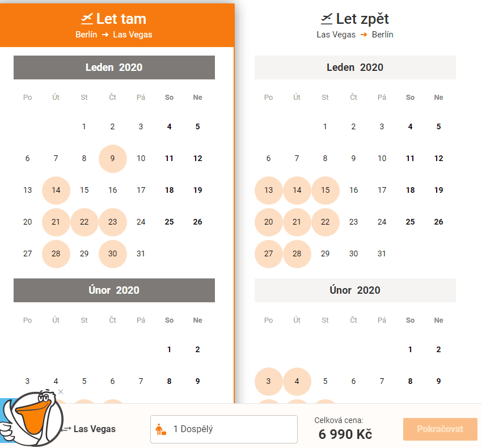This screenshot has height=448, width=482.
Task: Choose 30 January for the outbound flight
Action: coord(112,253)
